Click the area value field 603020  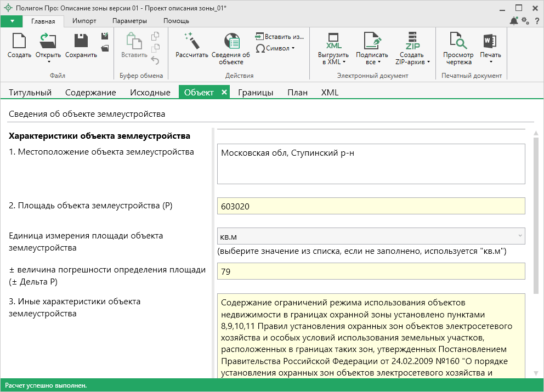[371, 206]
